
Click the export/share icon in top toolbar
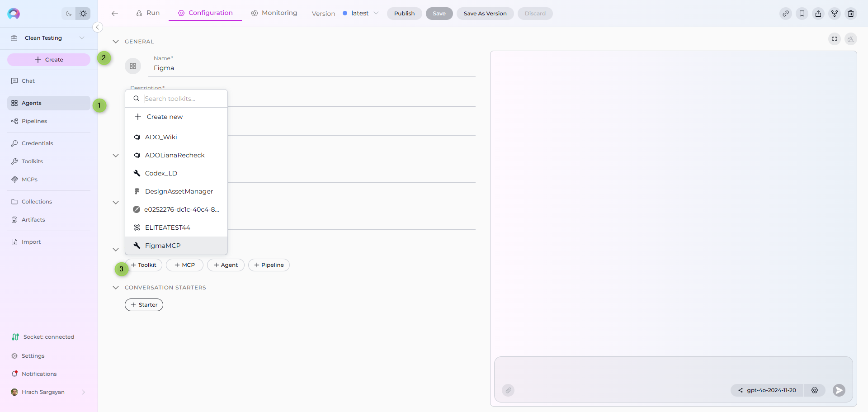tap(818, 14)
